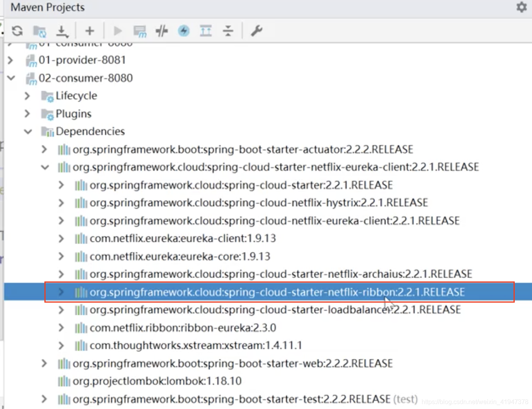Click the Plugins folder icon

coord(47,114)
